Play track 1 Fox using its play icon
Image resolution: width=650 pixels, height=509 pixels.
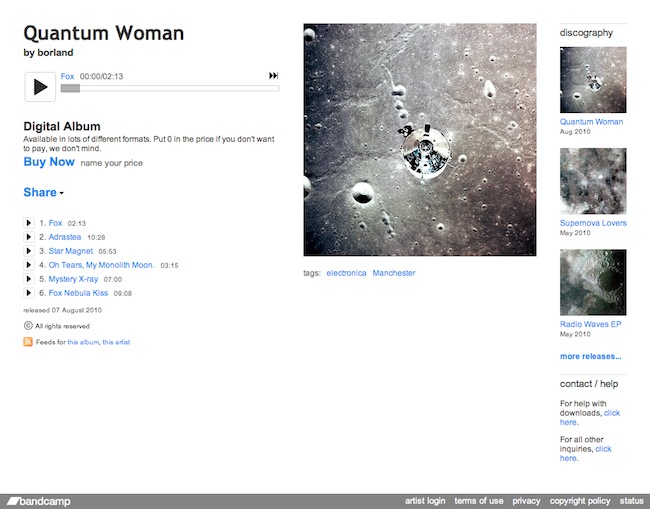(x=29, y=223)
